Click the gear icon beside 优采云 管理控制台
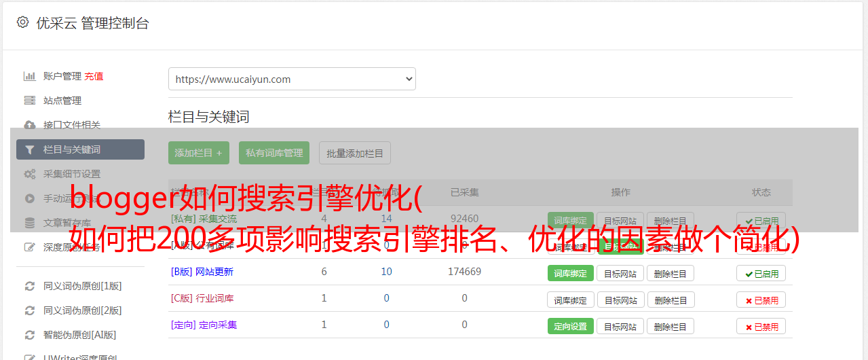This screenshot has width=868, height=360. [22, 22]
